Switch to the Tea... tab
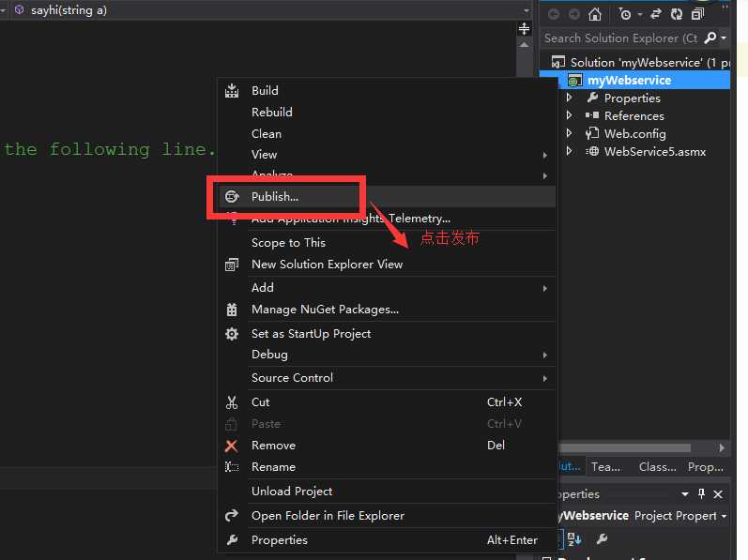 [605, 466]
